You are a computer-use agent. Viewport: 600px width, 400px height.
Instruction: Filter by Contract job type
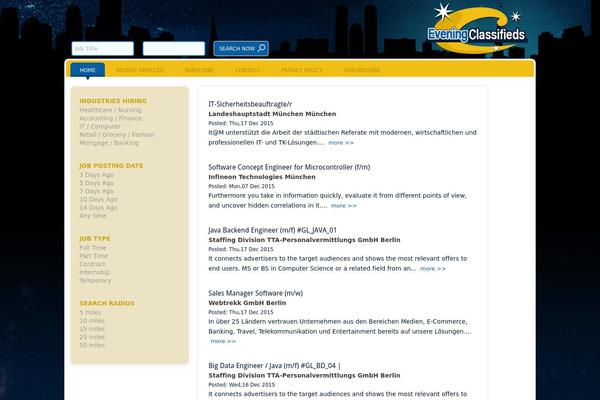(x=92, y=264)
